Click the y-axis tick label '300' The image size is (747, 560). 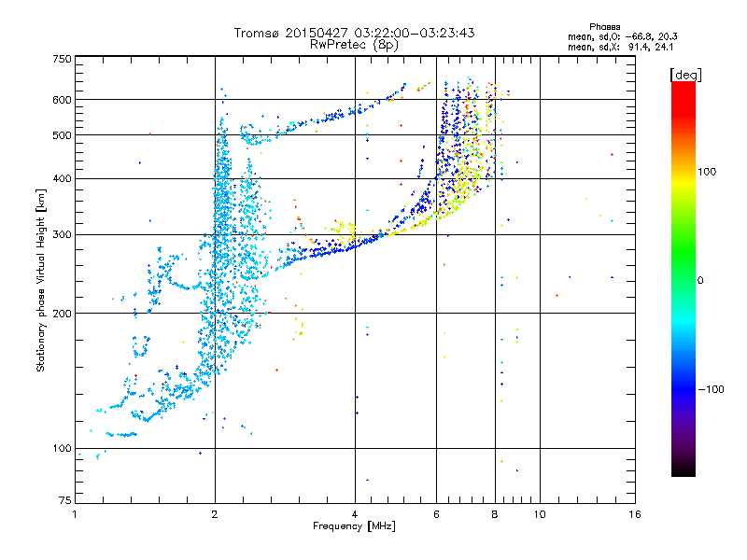tap(62, 234)
